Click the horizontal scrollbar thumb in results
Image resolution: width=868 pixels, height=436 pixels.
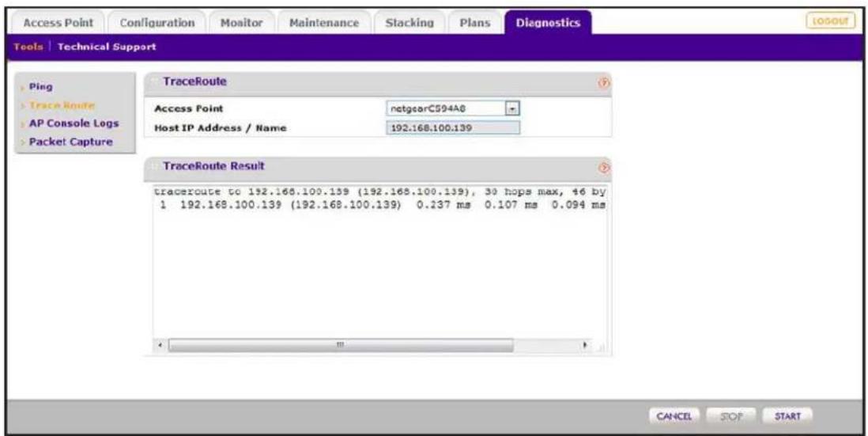click(341, 345)
